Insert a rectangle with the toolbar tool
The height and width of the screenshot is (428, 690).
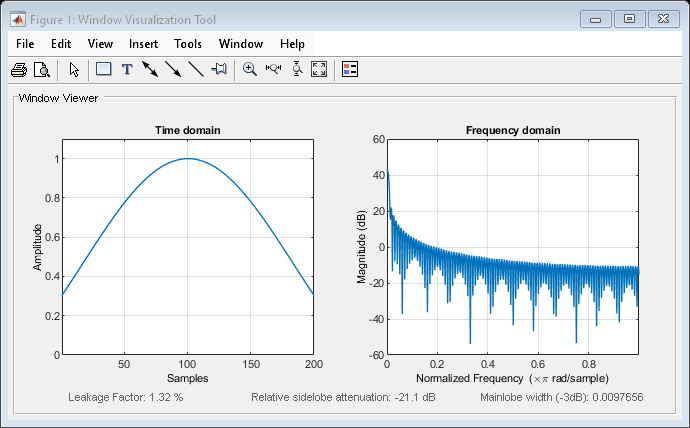pyautogui.click(x=103, y=70)
